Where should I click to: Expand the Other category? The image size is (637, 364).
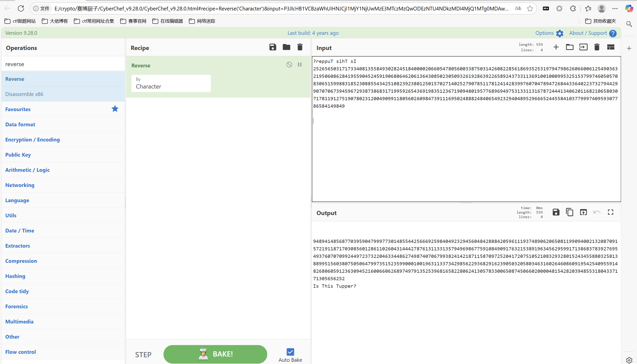pos(63,337)
